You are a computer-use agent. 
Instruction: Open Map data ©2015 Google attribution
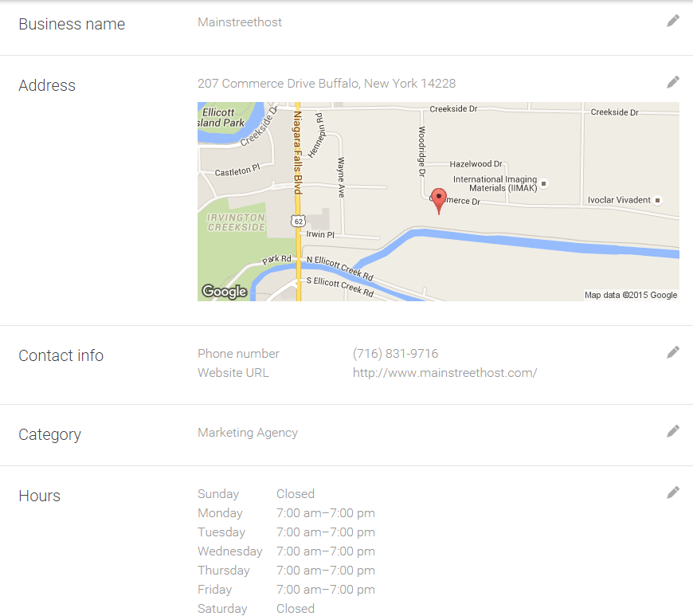click(x=633, y=295)
